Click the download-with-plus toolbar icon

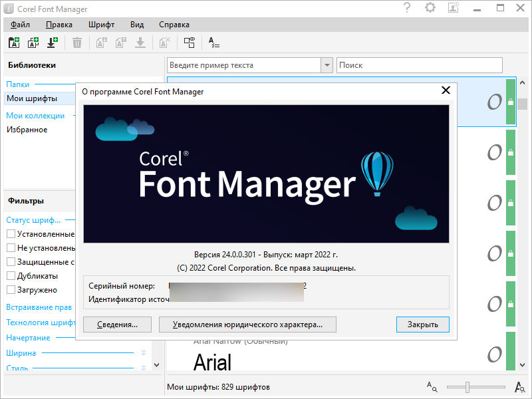click(x=52, y=43)
